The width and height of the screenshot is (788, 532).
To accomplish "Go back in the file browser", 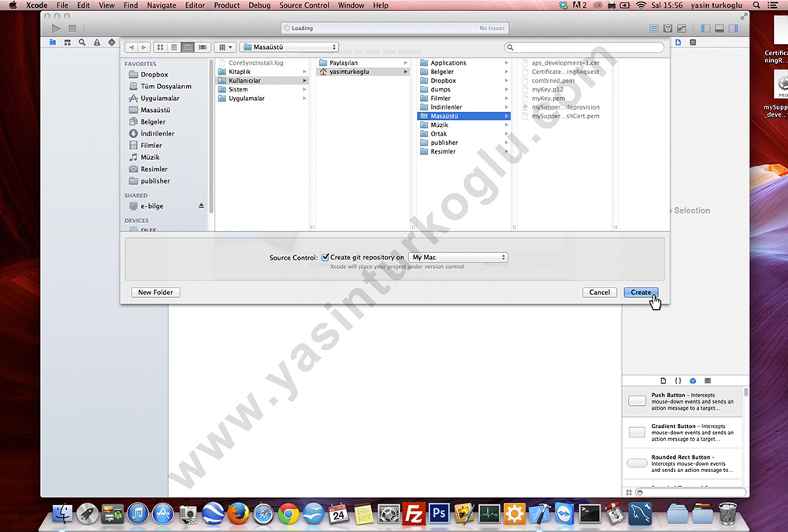I will (x=131, y=47).
